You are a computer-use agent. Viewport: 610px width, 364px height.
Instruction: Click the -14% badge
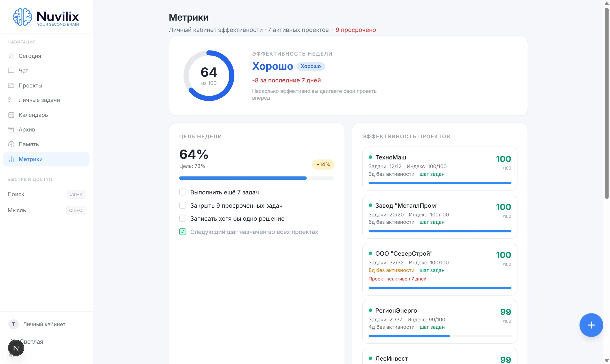pyautogui.click(x=323, y=165)
